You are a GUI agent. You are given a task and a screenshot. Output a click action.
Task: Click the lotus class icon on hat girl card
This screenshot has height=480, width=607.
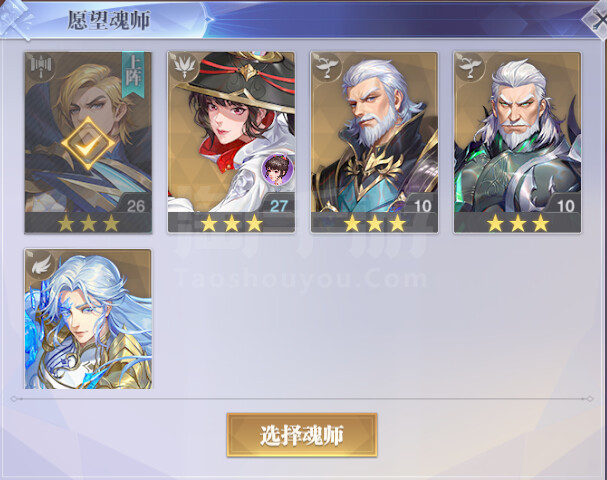coord(183,68)
